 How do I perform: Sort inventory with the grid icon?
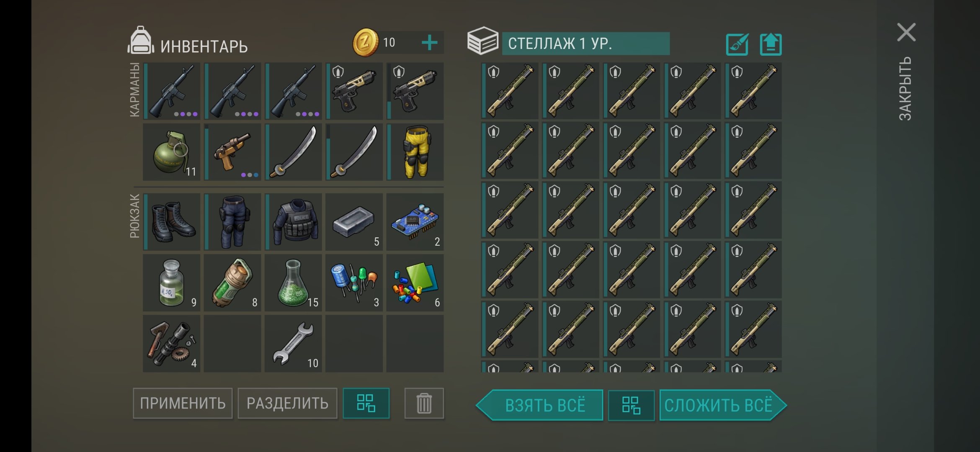[x=366, y=403]
